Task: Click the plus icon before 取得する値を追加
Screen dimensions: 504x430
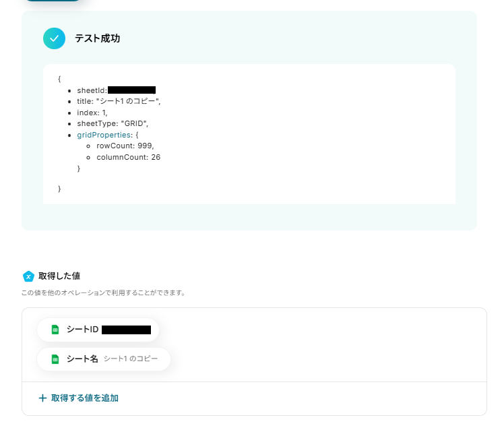Action: coord(42,398)
